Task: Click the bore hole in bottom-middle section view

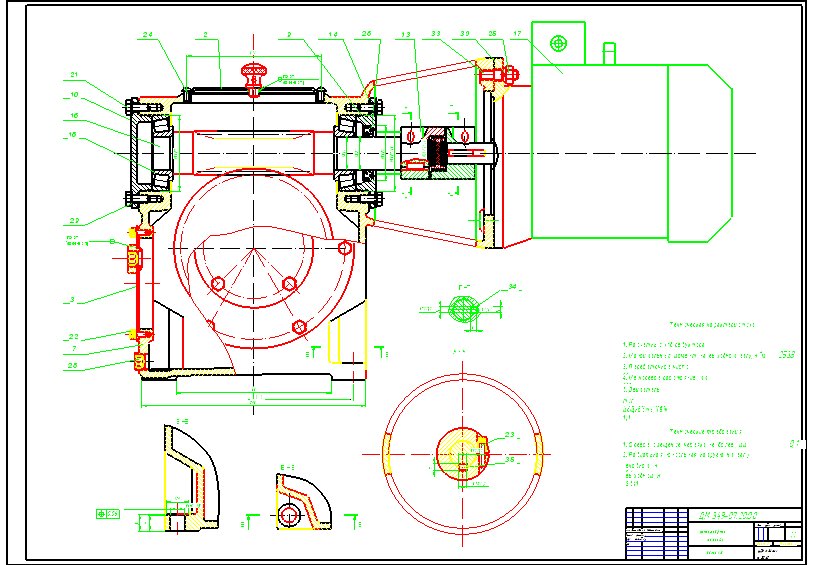Action: point(290,515)
